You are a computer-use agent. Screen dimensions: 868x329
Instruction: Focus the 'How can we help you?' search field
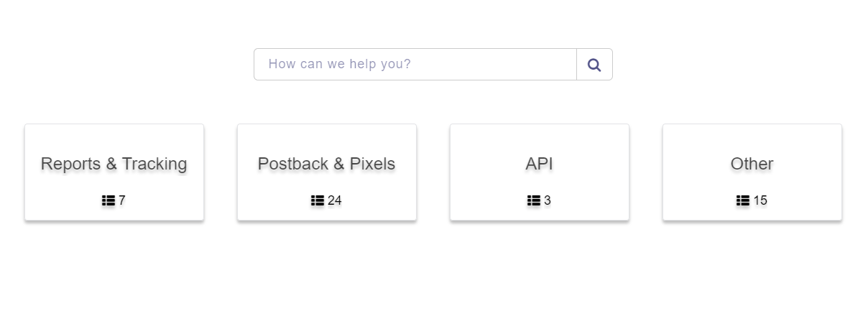415,64
